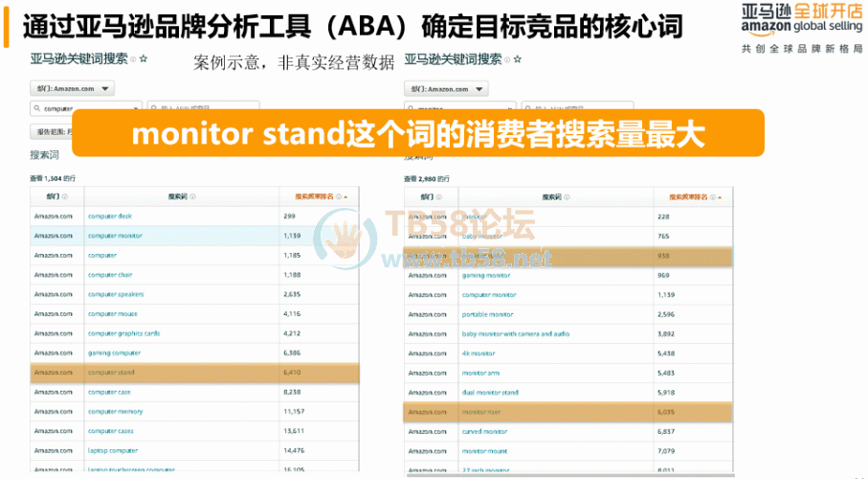The image size is (868, 479).
Task: Open the info icon beside the title above the computer table
Action: [x=133, y=59]
